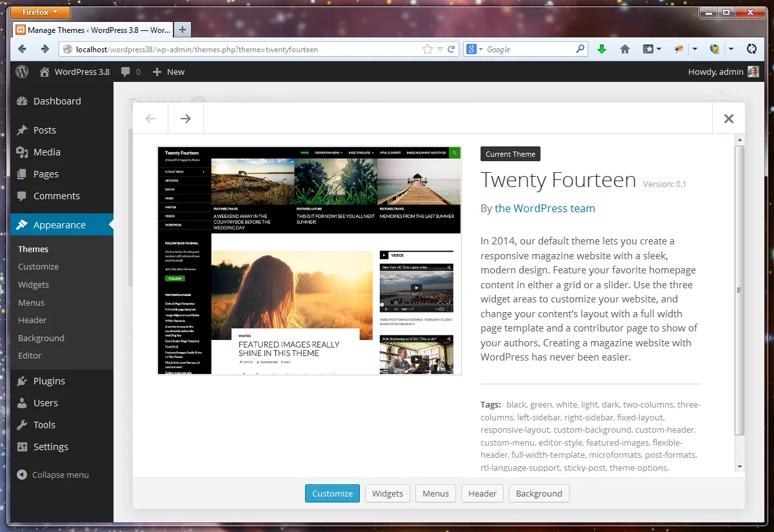Click the circular sync icon in toolbar
774x532 pixels.
(x=751, y=49)
